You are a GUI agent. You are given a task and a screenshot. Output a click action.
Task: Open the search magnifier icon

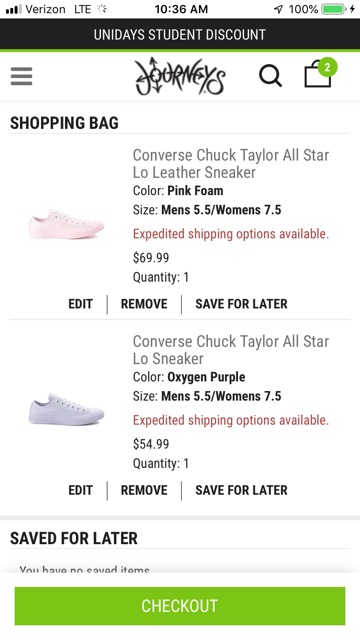tap(270, 76)
